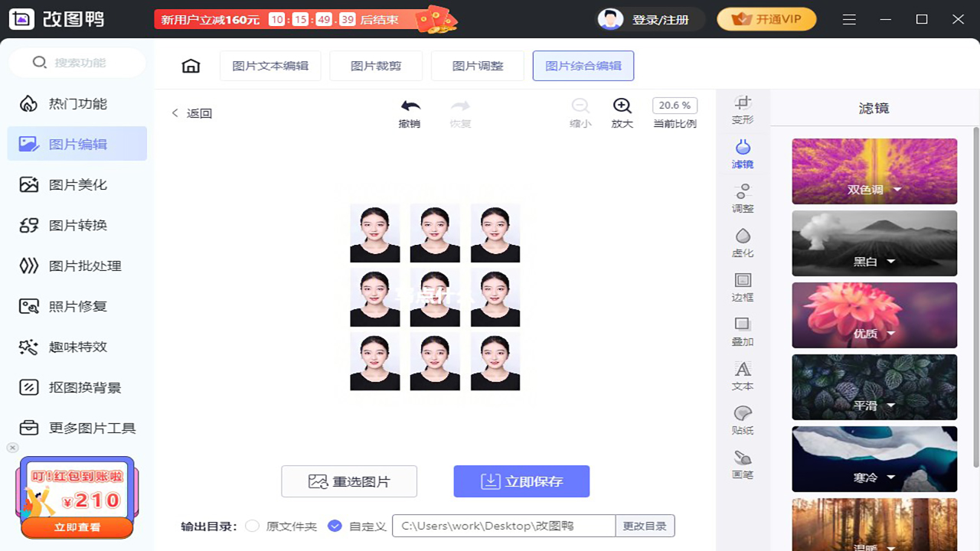
Task: Expand the 寒冷 filter dropdown
Action: coord(890,478)
